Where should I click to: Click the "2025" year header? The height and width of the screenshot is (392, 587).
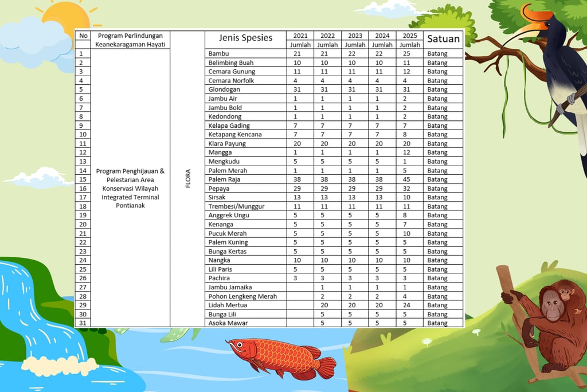click(x=409, y=36)
